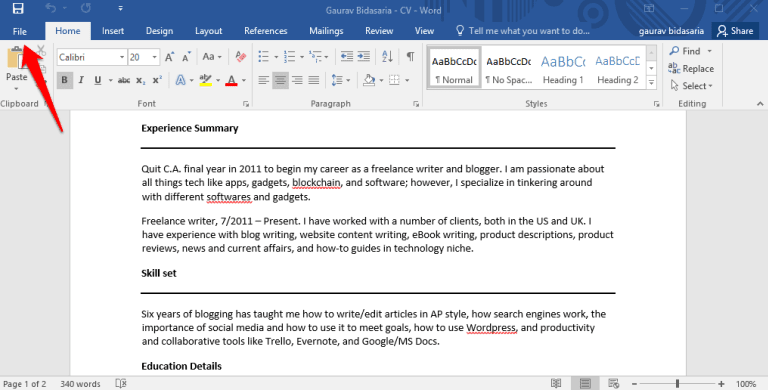Open the Font dialog launcher

246,104
